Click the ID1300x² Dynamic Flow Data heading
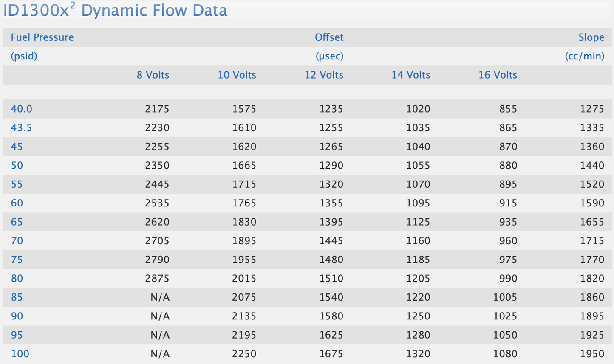 click(115, 11)
